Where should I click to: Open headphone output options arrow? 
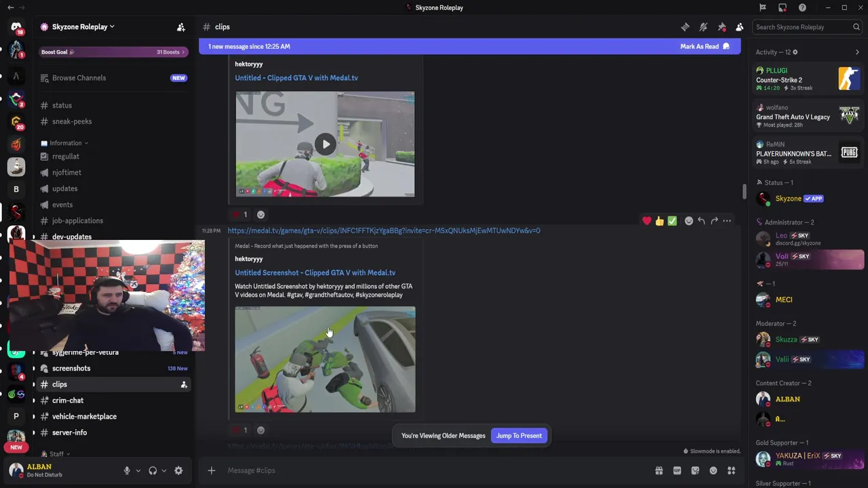pyautogui.click(x=163, y=470)
